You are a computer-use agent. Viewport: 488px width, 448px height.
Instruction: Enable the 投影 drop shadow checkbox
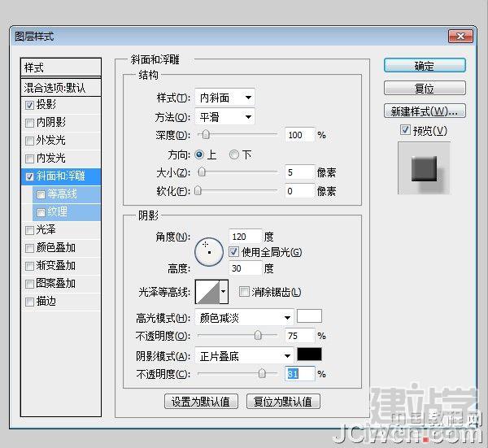[29, 105]
